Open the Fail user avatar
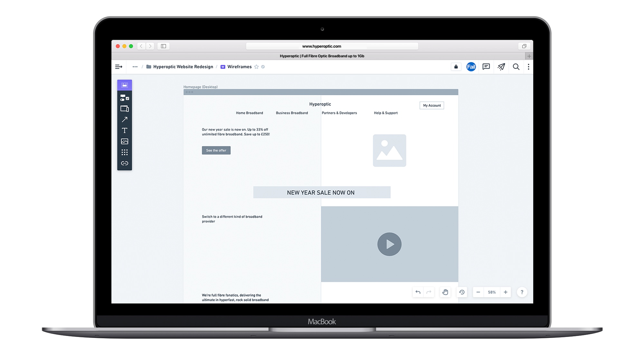 (471, 67)
